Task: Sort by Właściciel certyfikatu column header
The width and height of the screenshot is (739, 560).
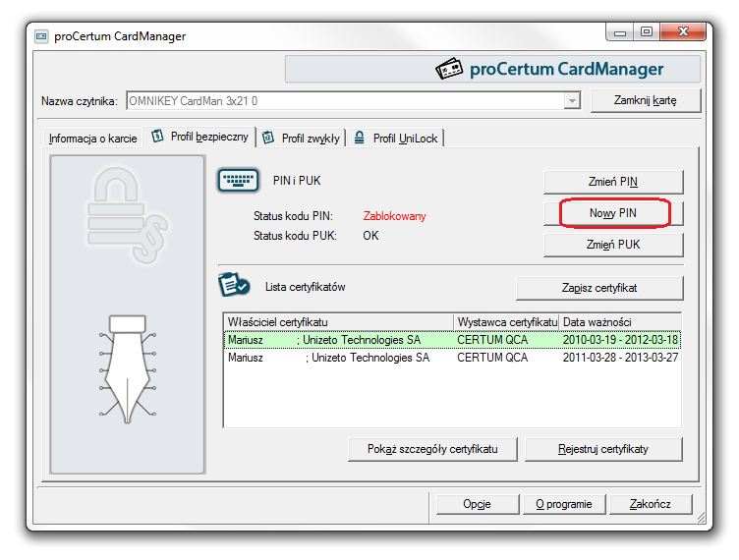Action: (x=339, y=322)
